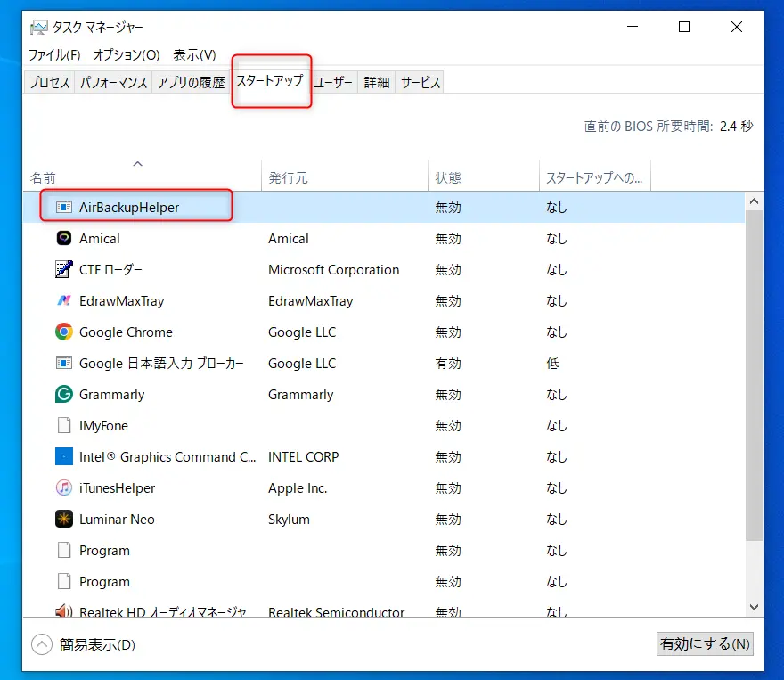Viewport: 784px width, 680px height.
Task: Sort by 名前 column header
Action: click(x=142, y=176)
